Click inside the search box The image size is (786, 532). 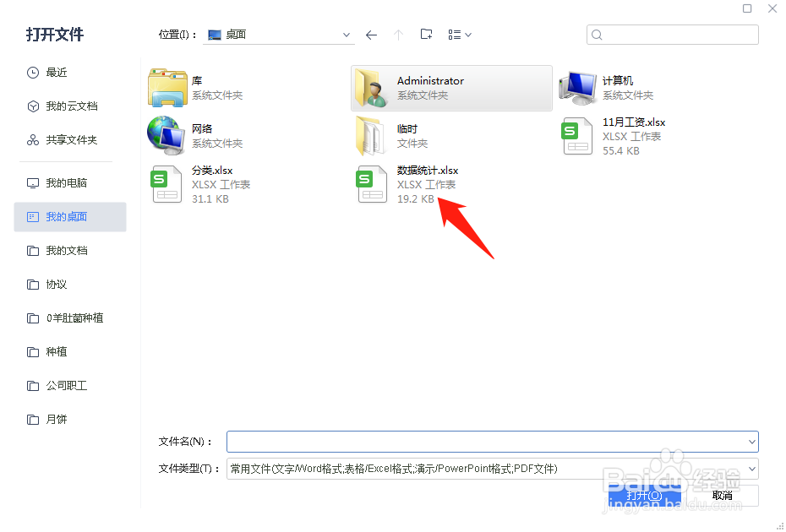pyautogui.click(x=672, y=35)
